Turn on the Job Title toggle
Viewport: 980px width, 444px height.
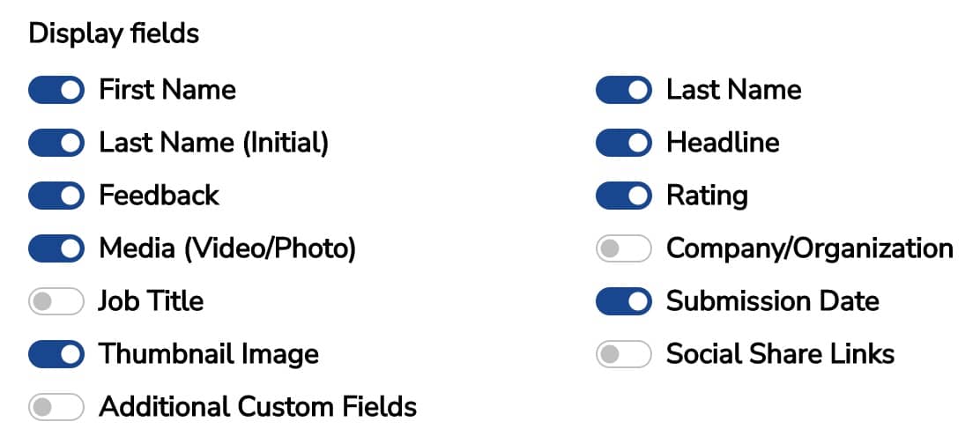pyautogui.click(x=56, y=301)
